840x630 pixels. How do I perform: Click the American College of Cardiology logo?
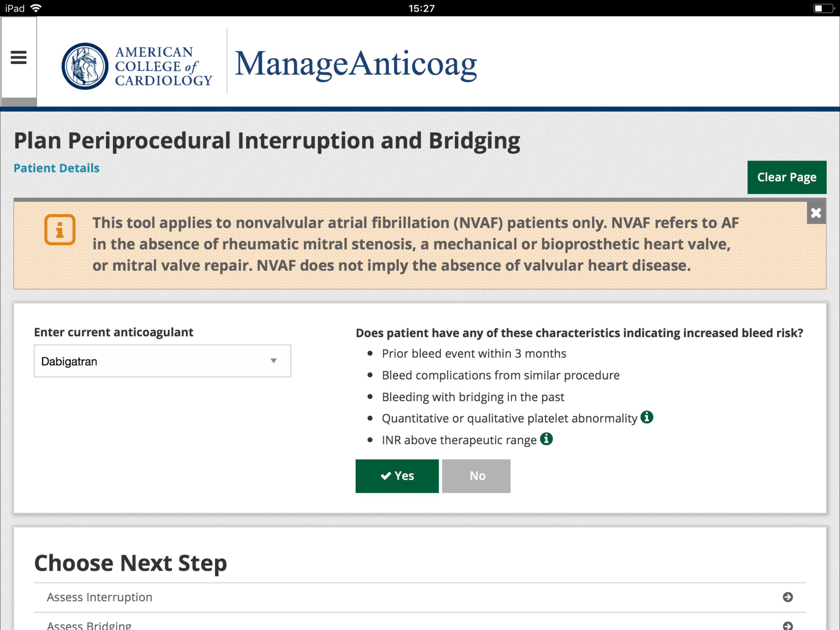pos(137,66)
